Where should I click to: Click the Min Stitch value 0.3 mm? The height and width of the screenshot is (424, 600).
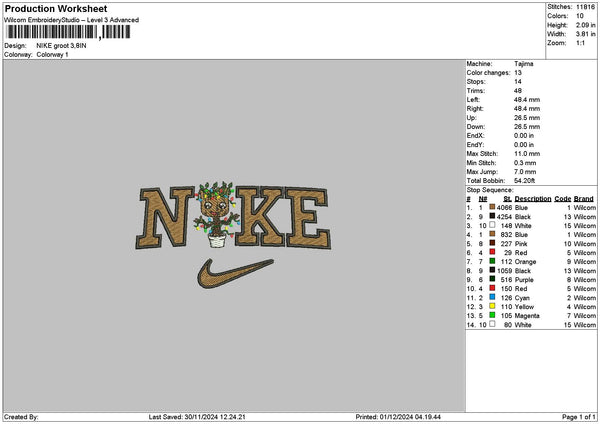pos(525,163)
